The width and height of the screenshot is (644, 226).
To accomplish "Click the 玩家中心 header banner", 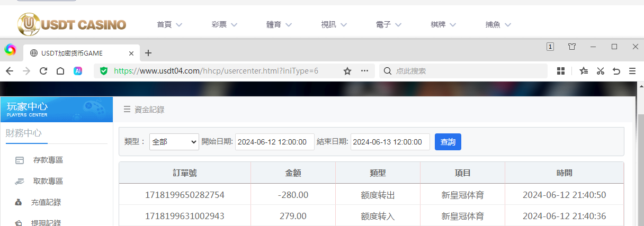I will [x=56, y=110].
